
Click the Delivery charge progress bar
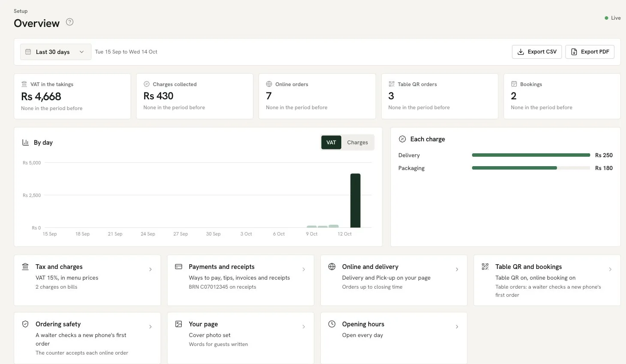(531, 155)
